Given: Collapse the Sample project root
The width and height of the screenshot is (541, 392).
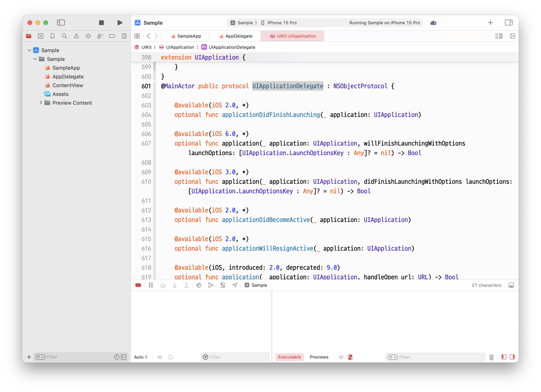Looking at the screenshot, I should (29, 50).
